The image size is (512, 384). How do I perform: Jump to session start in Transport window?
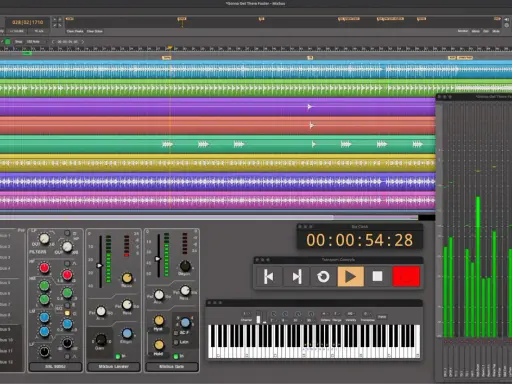tap(268, 277)
